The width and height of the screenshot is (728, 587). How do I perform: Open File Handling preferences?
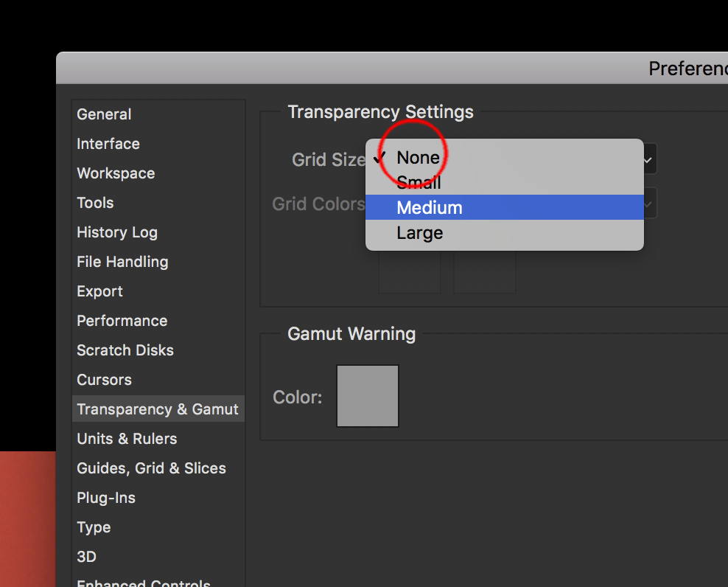(x=122, y=262)
